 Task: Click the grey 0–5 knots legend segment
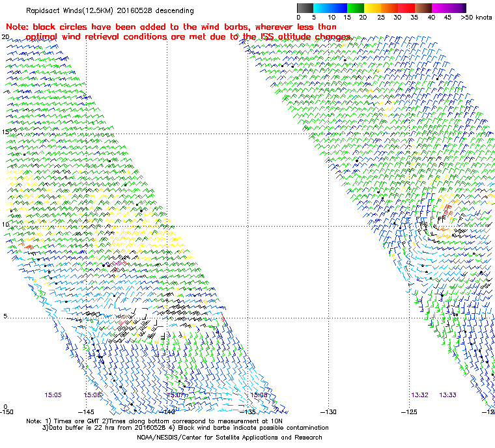tap(305, 8)
